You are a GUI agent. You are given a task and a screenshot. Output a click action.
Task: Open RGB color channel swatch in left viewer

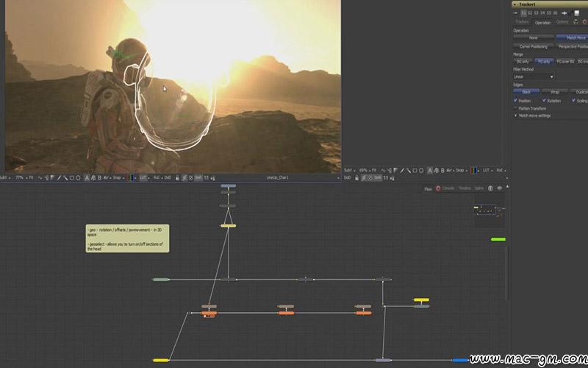tap(131, 177)
